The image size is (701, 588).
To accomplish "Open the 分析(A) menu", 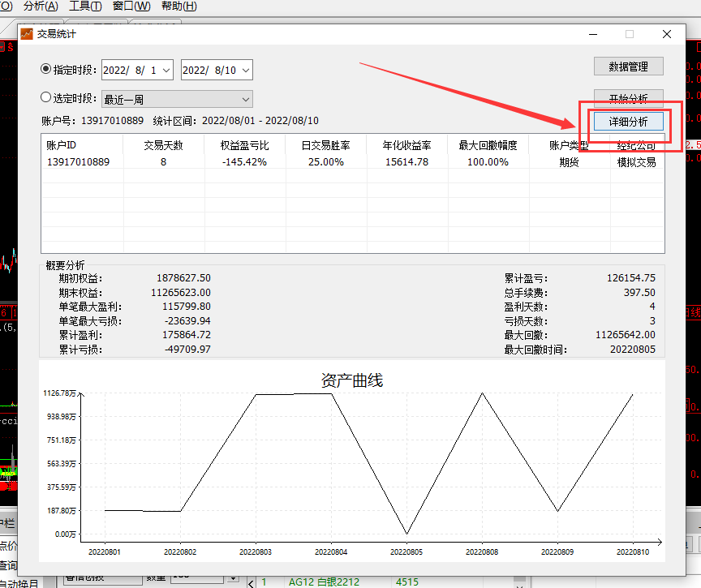I will pos(41,6).
